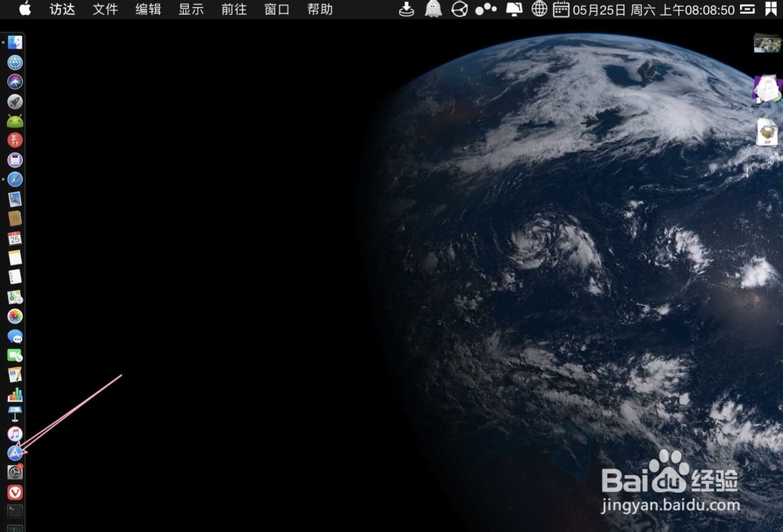Viewport: 783px width, 532px height.
Task: Click the three-dots bubble icon in menu bar
Action: tap(486, 9)
